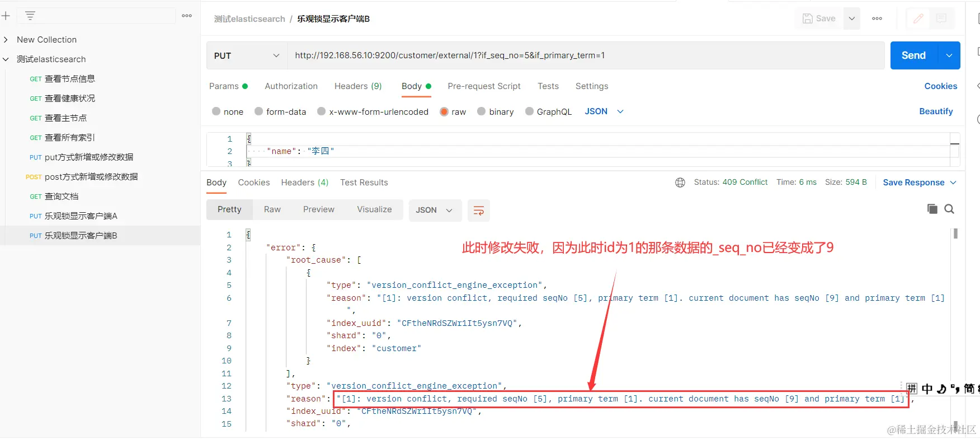Viewport: 980px width, 439px height.
Task: Switch to response Cookies tab
Action: coord(254,183)
